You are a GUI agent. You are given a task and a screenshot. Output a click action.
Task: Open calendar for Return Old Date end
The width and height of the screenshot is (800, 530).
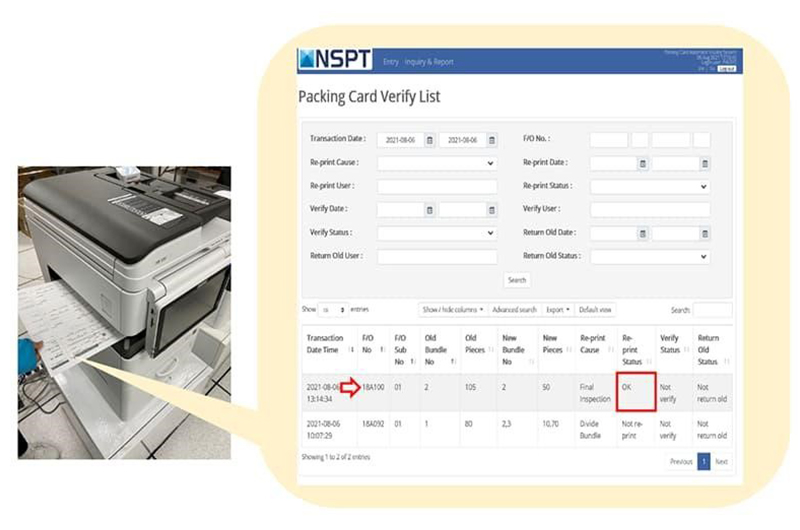[x=704, y=233]
